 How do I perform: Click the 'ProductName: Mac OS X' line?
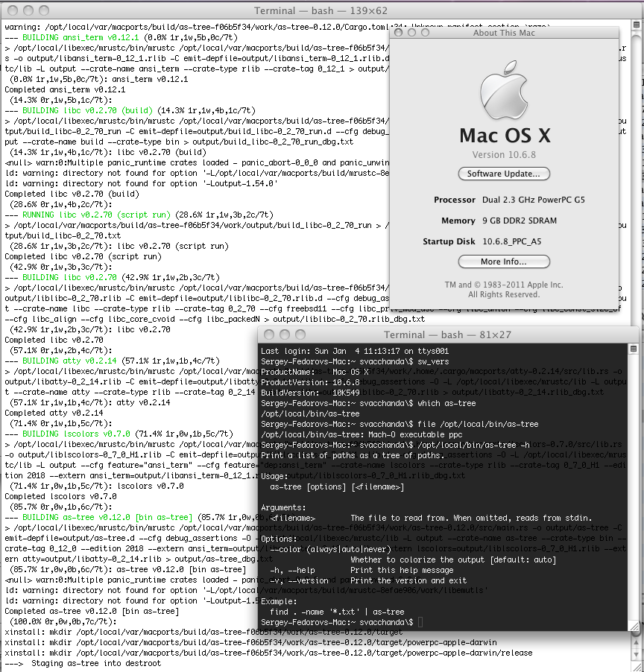coord(315,372)
